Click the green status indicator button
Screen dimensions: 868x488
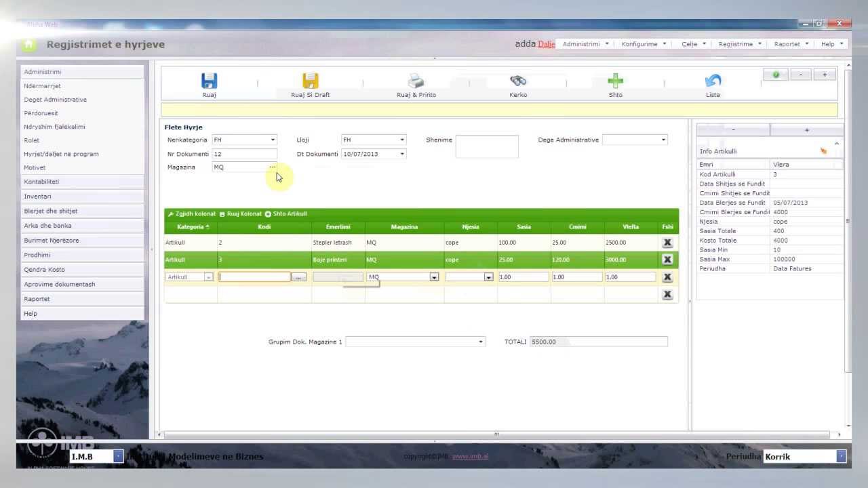pos(776,75)
